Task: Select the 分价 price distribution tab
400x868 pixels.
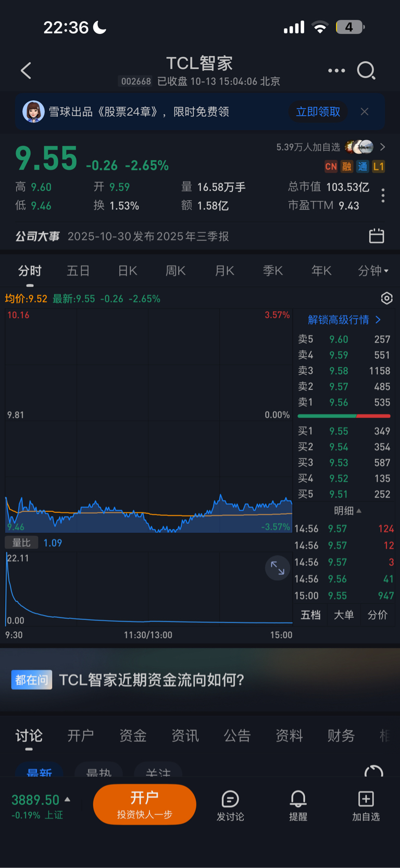Action: pos(377,615)
